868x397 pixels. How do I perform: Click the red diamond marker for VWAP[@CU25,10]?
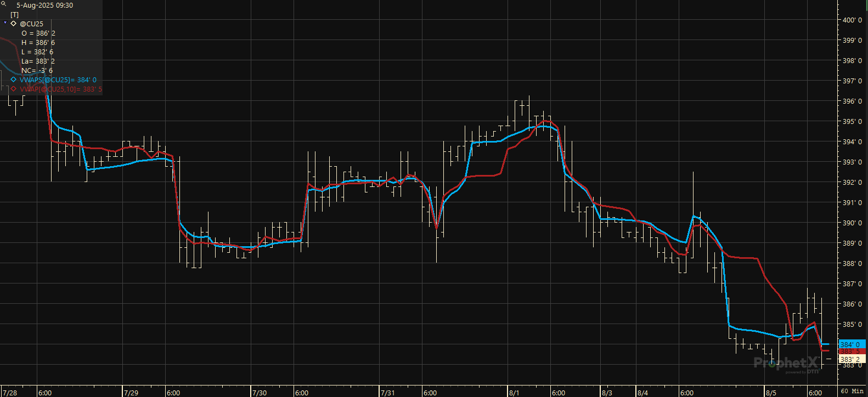click(14, 89)
